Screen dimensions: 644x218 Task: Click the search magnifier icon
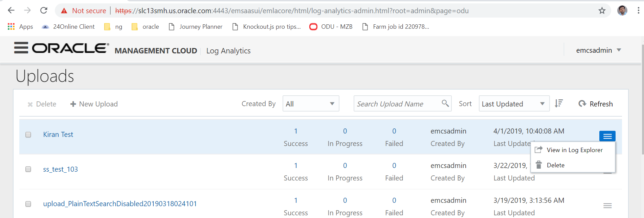[x=445, y=103]
